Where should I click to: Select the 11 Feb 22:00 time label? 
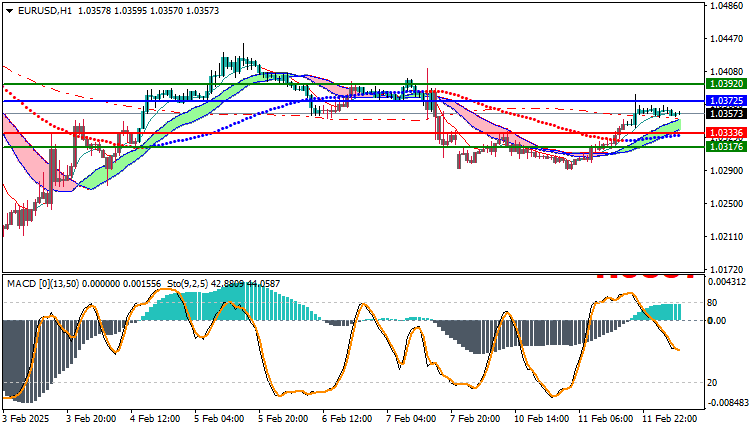coord(670,419)
